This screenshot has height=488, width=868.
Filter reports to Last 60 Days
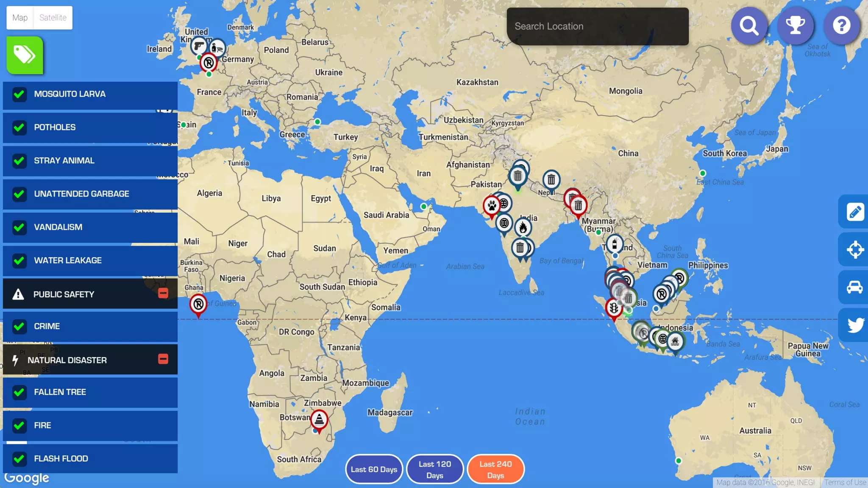(374, 469)
